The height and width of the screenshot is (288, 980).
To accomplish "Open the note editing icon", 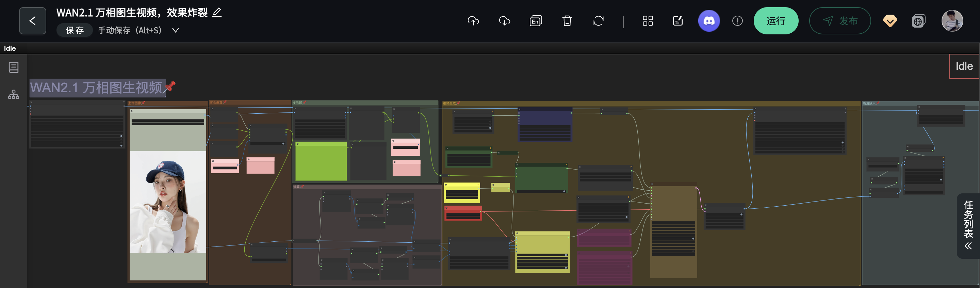I will (x=678, y=21).
